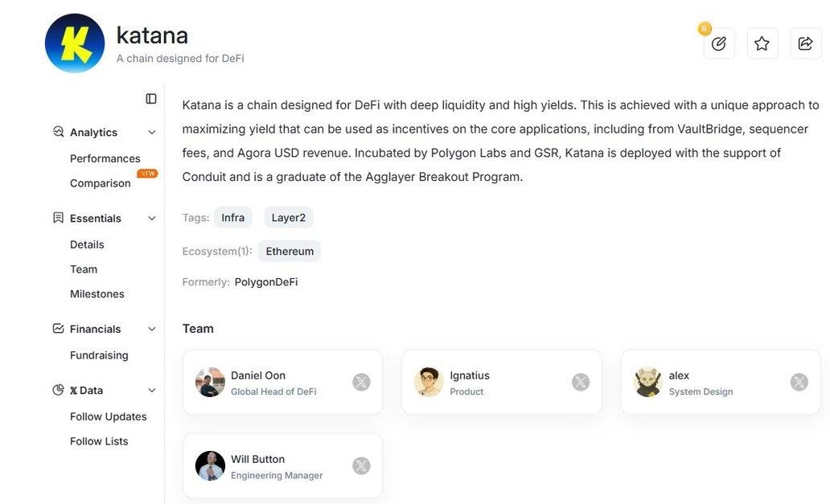The height and width of the screenshot is (504, 830).
Task: Collapse the sidebar panel icon
Action: pyautogui.click(x=151, y=98)
